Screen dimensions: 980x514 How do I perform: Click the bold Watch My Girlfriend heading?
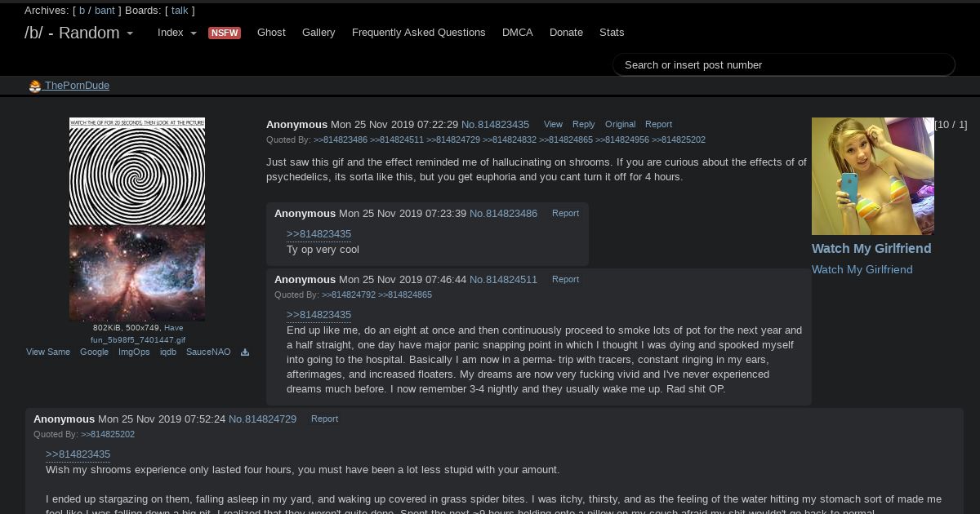pos(871,249)
